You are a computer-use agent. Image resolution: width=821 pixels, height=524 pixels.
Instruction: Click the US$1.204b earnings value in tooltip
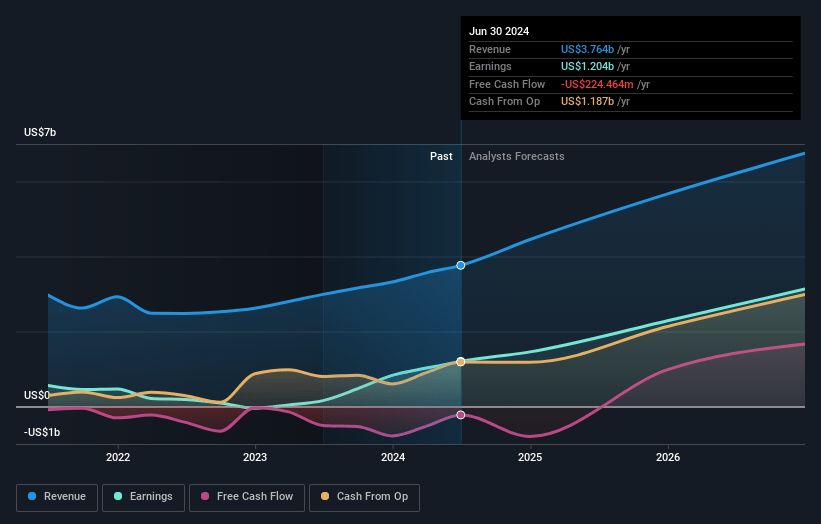click(x=587, y=66)
